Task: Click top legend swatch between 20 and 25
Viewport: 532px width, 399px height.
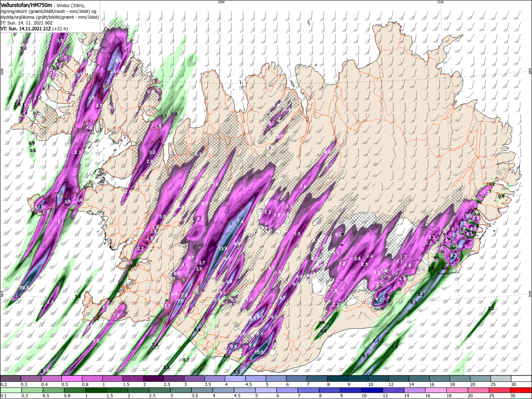Action: pos(480,379)
